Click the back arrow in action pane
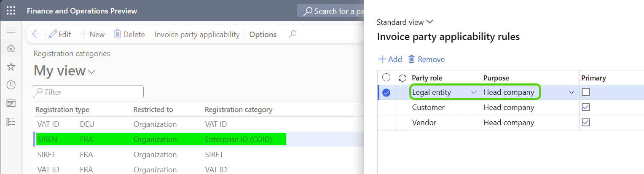Viewport: 644px width, 174px height. (x=37, y=35)
